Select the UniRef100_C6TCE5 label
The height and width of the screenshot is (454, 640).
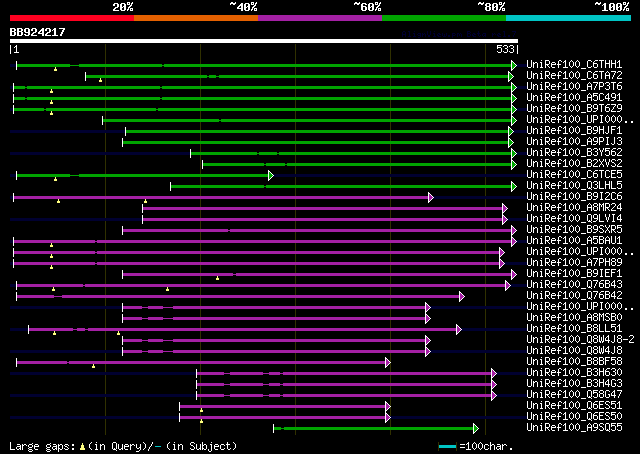(x=574, y=175)
